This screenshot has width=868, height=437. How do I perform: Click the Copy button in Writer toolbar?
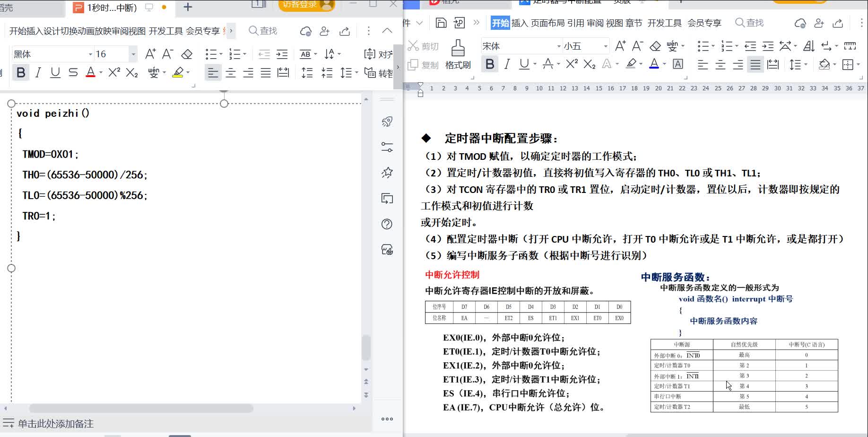click(424, 65)
